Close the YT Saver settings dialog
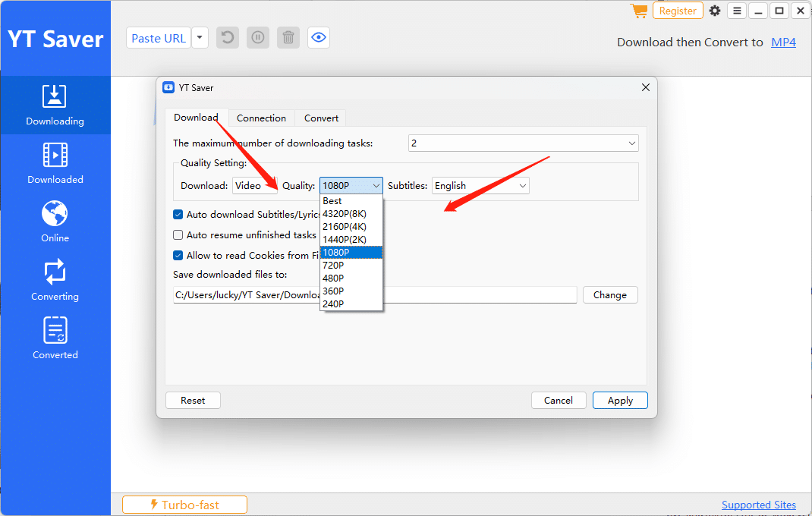The image size is (812, 516). pos(645,87)
